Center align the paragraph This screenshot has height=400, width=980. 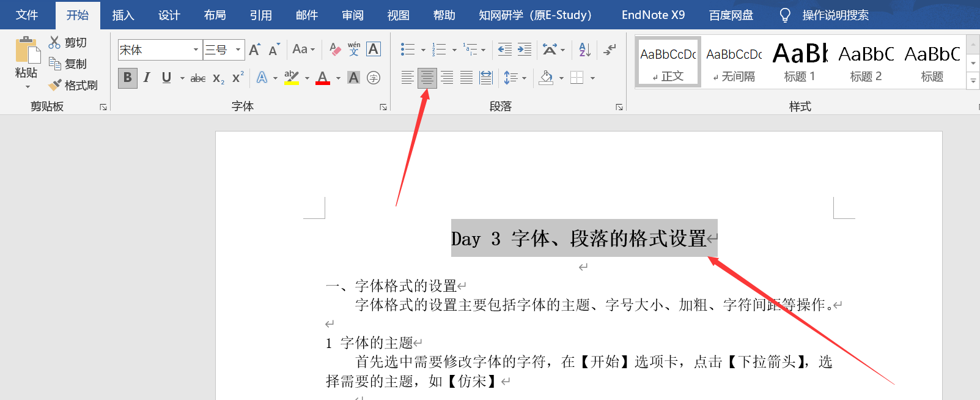tap(427, 78)
